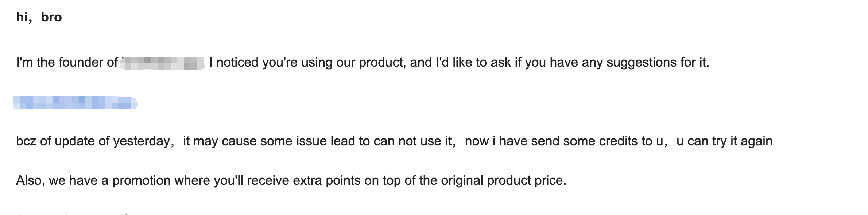Click the word "bcz" starting the update line
Screen dimensions: 868x215
(x=26, y=141)
